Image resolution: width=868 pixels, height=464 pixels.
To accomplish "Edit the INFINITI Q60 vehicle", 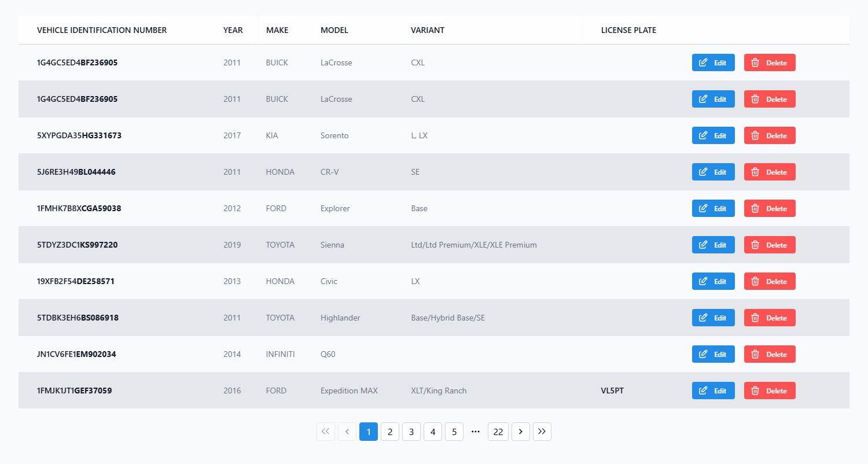I will coord(713,354).
